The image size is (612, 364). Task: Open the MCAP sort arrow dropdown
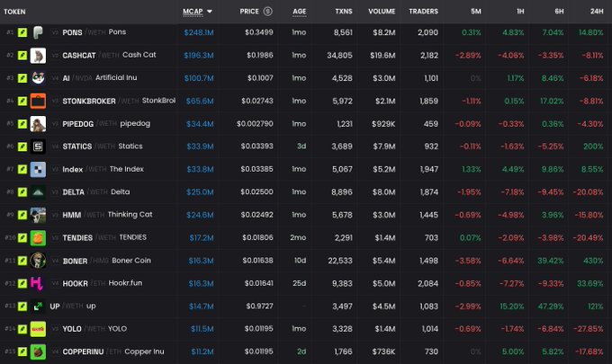coord(210,12)
